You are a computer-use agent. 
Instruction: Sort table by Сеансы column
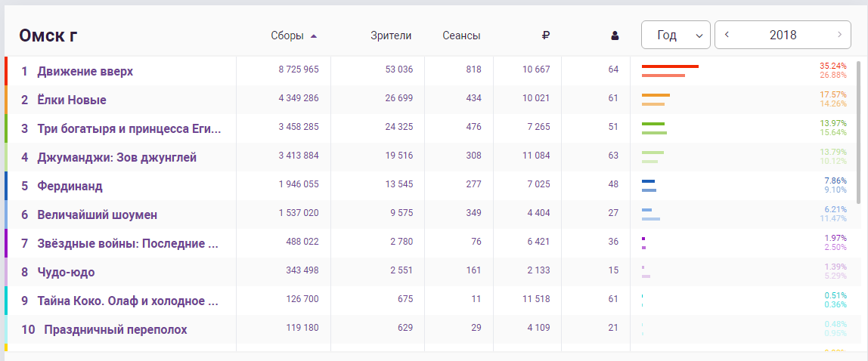461,36
